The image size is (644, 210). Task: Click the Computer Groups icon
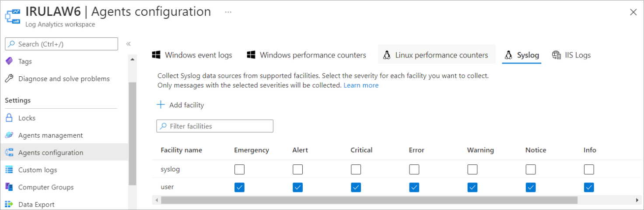tap(9, 187)
